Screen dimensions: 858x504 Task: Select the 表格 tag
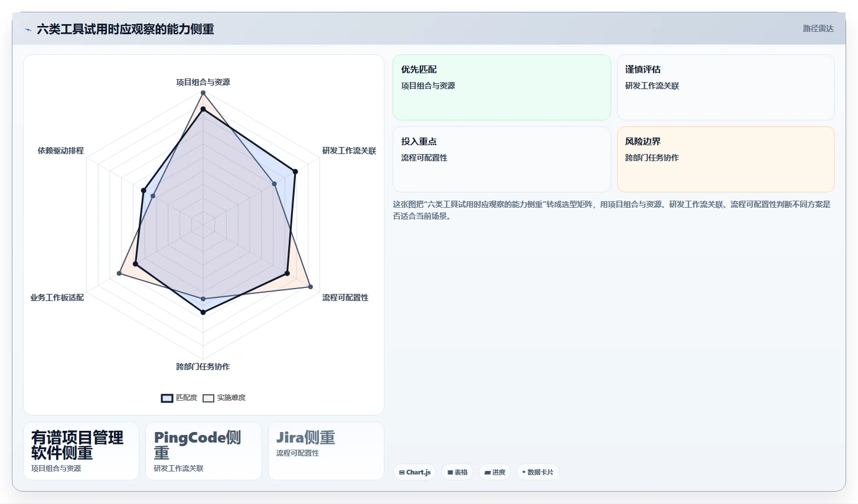click(x=457, y=472)
